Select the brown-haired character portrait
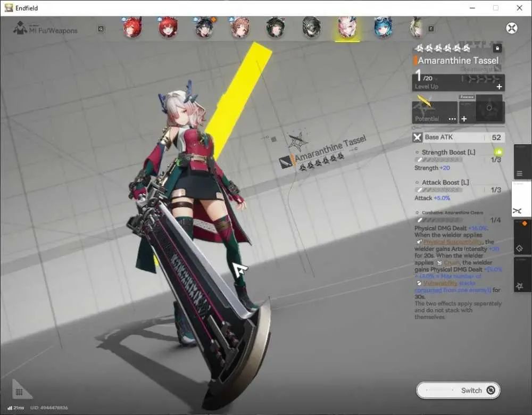The height and width of the screenshot is (415, 532). (240, 27)
